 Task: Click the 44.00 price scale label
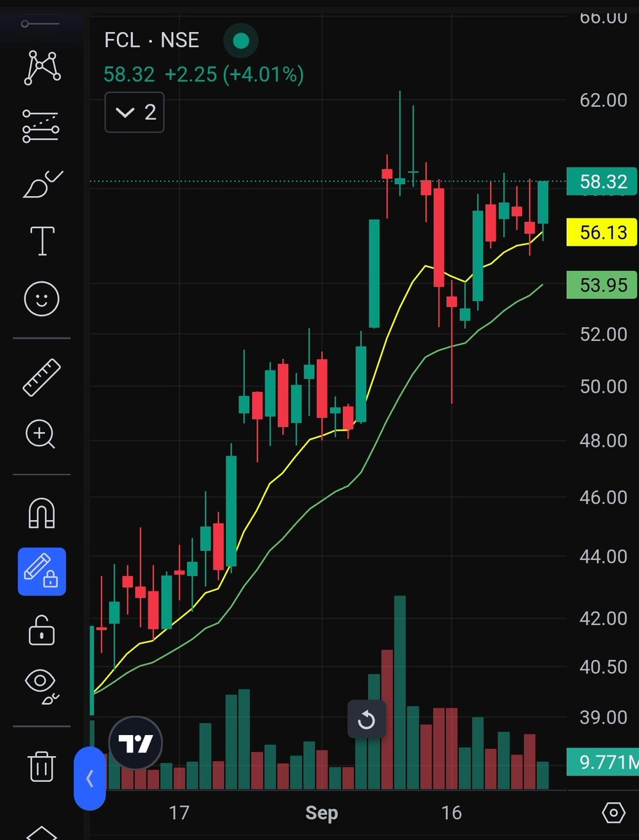pos(603,557)
